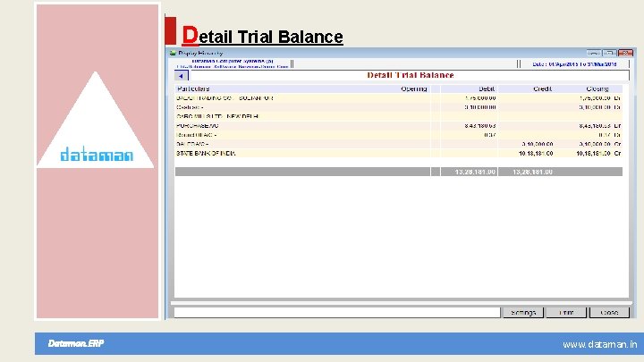Click the Display Hierarchy window title icon

173,53
